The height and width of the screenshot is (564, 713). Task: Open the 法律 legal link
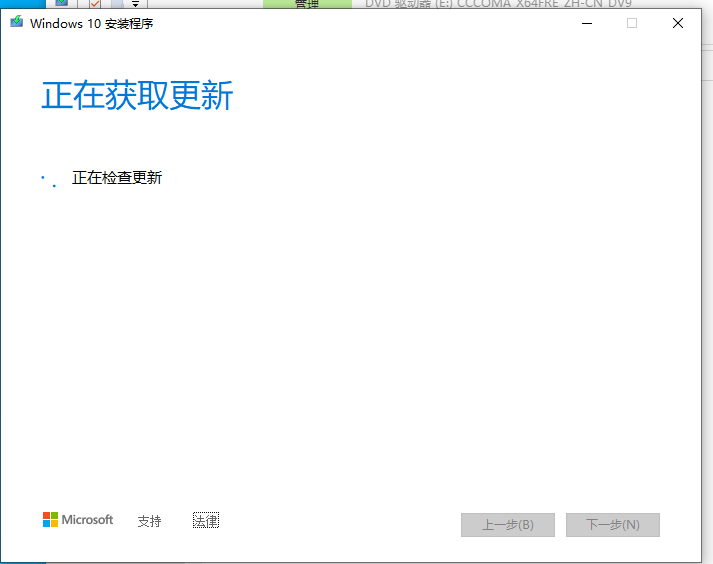pyautogui.click(x=206, y=520)
